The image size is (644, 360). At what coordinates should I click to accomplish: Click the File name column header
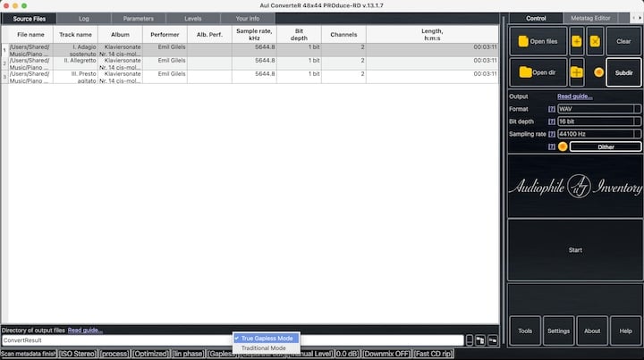pos(30,35)
